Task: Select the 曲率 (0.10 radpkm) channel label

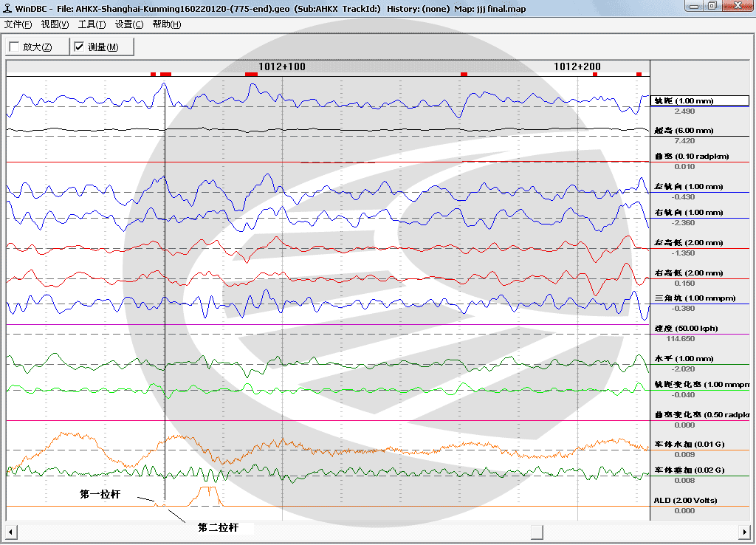Action: 691,157
